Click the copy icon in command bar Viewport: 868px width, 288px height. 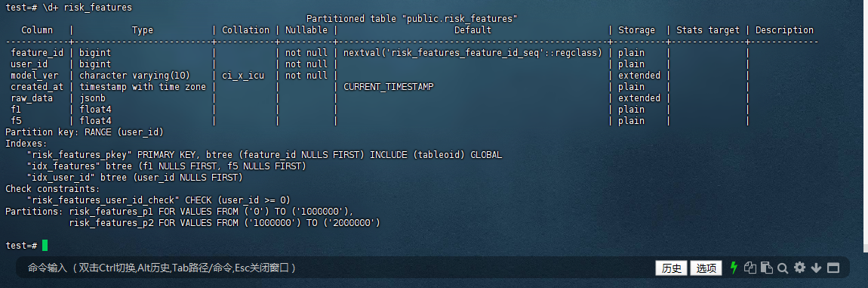[750, 268]
